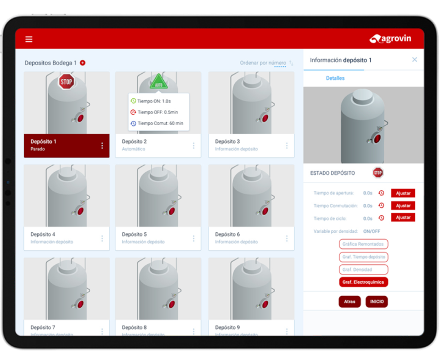The width and height of the screenshot is (439, 360).
Task: Open the Graf. Electroquímica chart
Action: (x=363, y=282)
